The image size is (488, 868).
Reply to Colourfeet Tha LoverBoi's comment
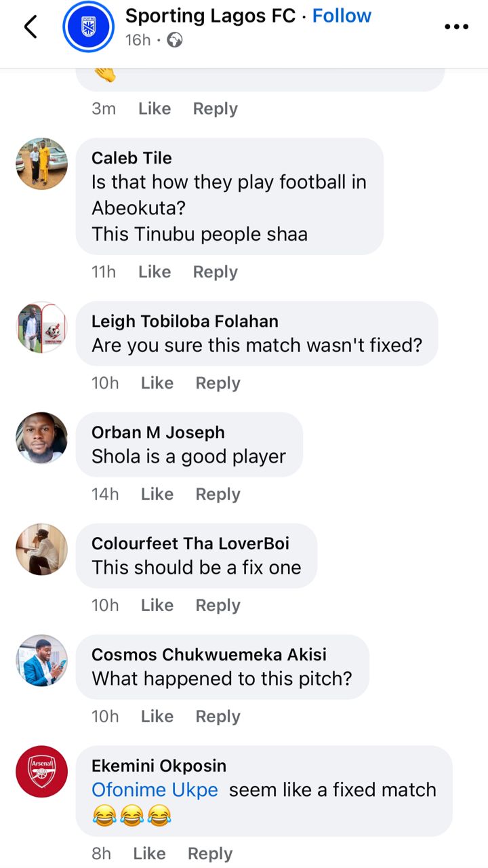[x=218, y=606]
